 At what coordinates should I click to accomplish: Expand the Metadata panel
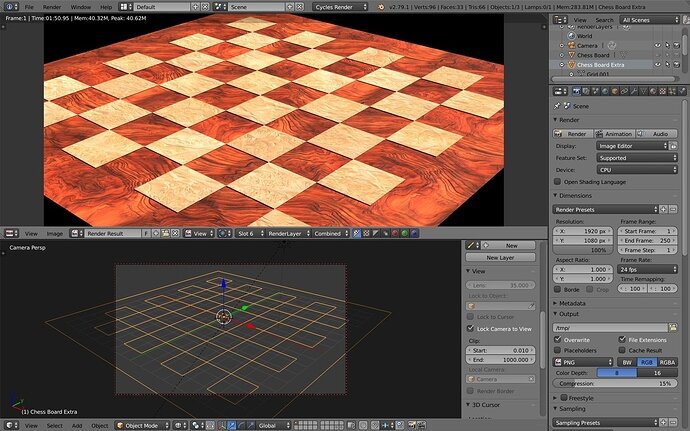[572, 303]
